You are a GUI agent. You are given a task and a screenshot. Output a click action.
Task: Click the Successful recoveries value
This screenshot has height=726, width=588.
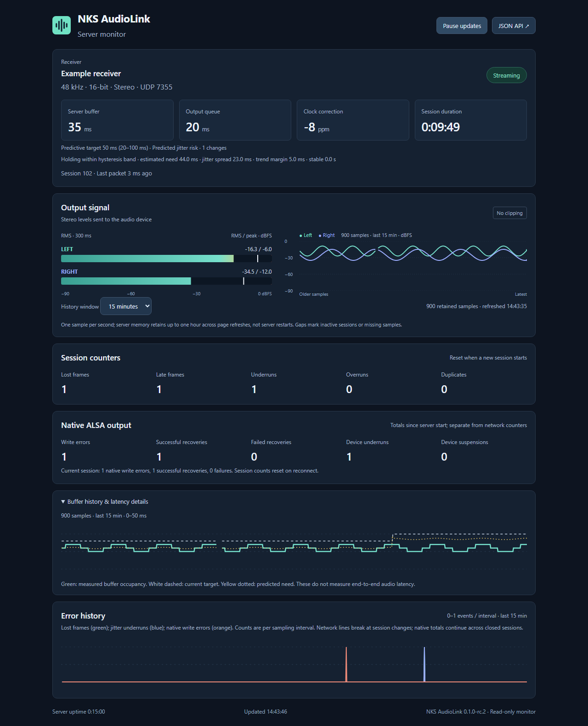pyautogui.click(x=159, y=457)
